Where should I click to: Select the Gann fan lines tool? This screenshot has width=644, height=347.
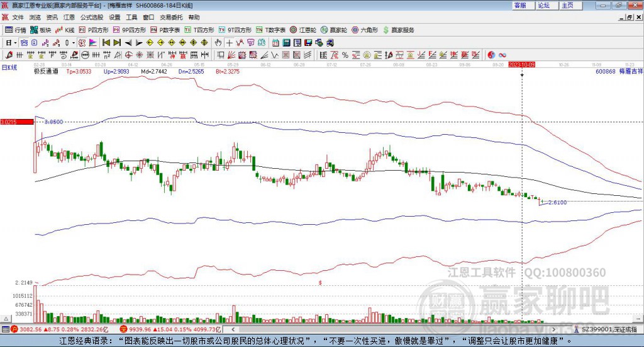click(x=231, y=55)
